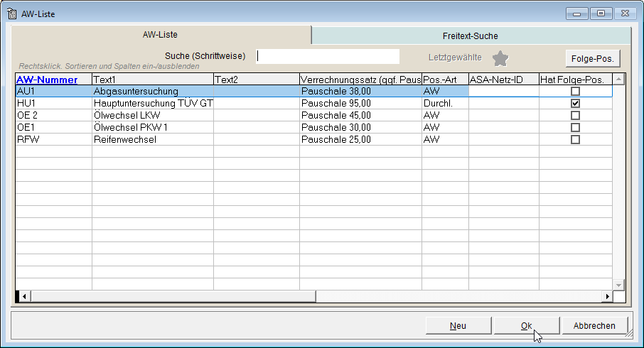Click the Abgasuntersuchung text cell
This screenshot has width=644, height=348.
point(153,91)
